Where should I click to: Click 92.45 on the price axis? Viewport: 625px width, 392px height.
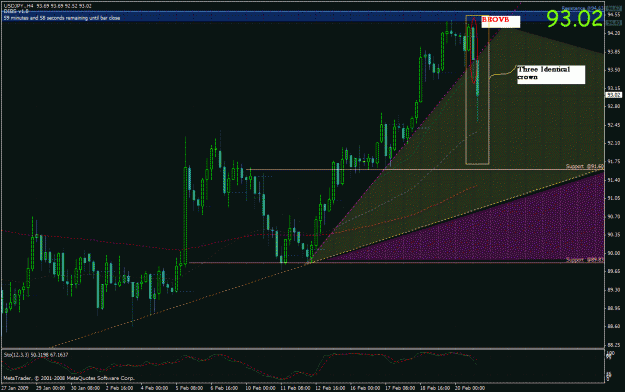click(613, 125)
